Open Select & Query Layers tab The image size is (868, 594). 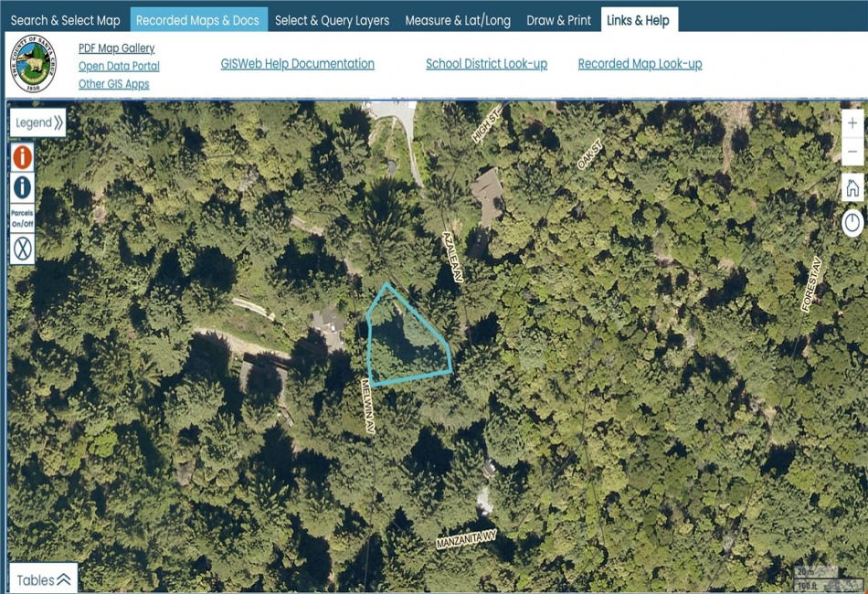coord(333,20)
